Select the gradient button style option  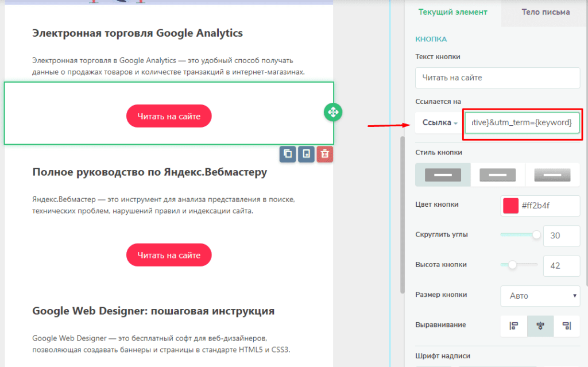[552, 175]
